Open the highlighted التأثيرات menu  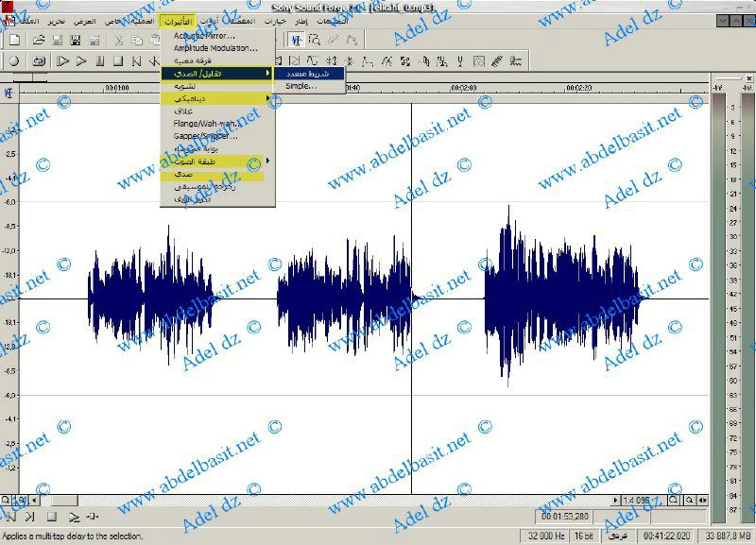[178, 22]
